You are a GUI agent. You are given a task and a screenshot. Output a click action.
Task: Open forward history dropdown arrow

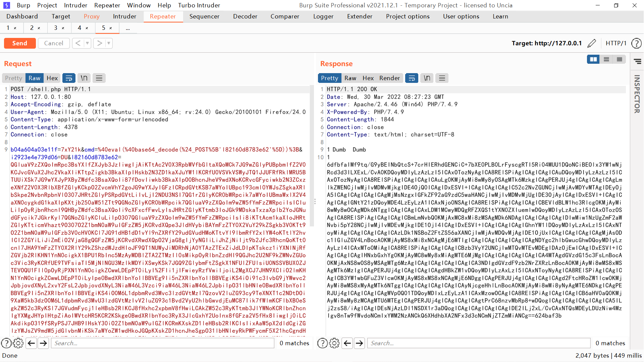coord(109,43)
